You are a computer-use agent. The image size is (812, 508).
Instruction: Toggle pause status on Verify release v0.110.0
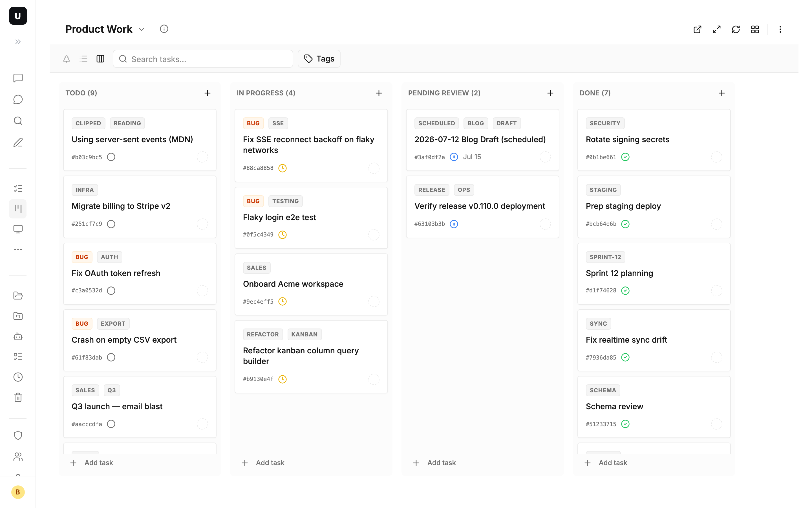pos(454,224)
